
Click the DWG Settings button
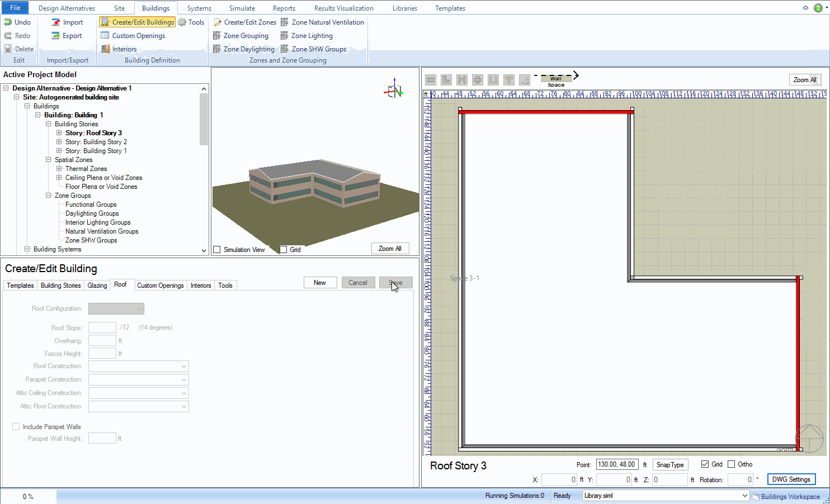point(791,479)
